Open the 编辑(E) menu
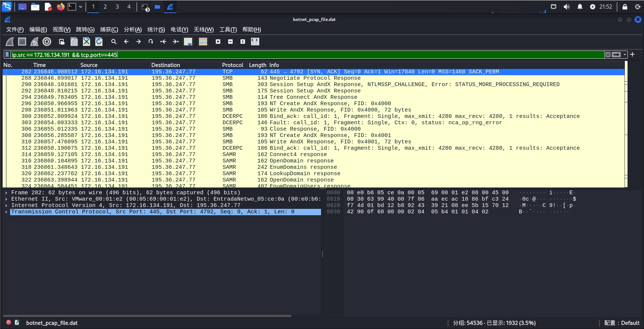Image resolution: width=644 pixels, height=329 pixels. (38, 30)
